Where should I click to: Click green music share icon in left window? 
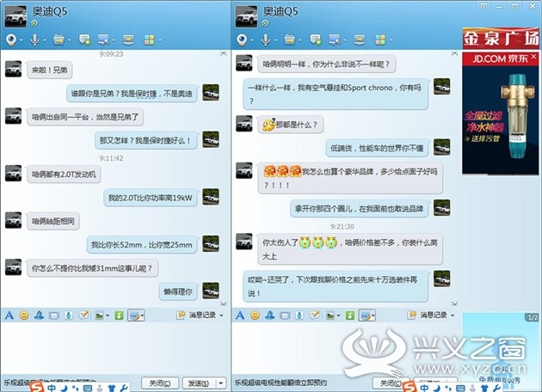(x=119, y=315)
